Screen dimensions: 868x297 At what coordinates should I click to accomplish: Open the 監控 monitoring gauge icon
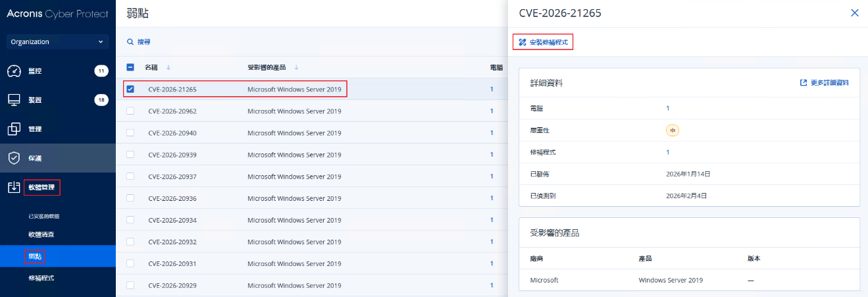click(x=14, y=71)
